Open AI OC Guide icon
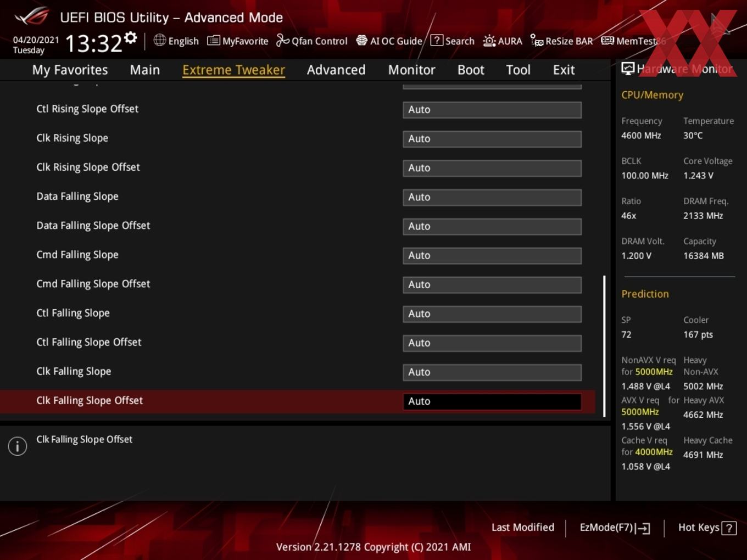The height and width of the screenshot is (560, 747). 361,41
